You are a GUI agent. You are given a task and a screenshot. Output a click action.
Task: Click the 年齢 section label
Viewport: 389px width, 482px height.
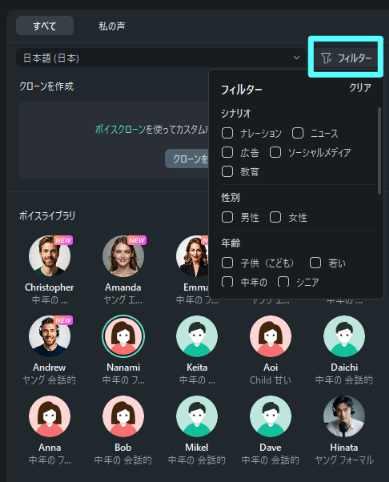point(231,243)
